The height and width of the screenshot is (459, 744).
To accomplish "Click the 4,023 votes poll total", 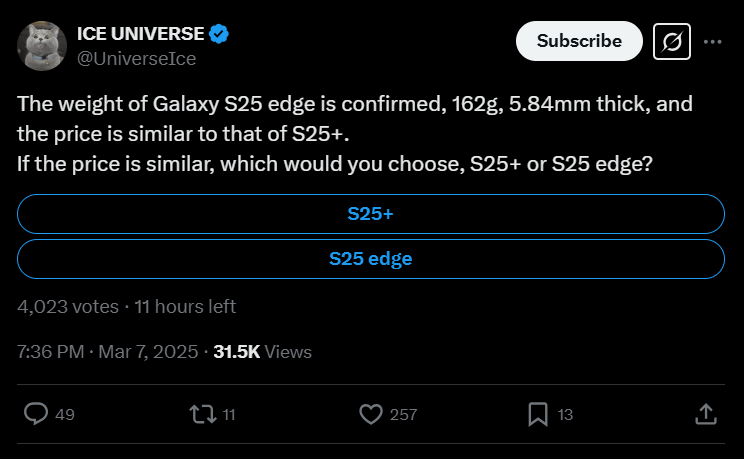I will pos(68,307).
